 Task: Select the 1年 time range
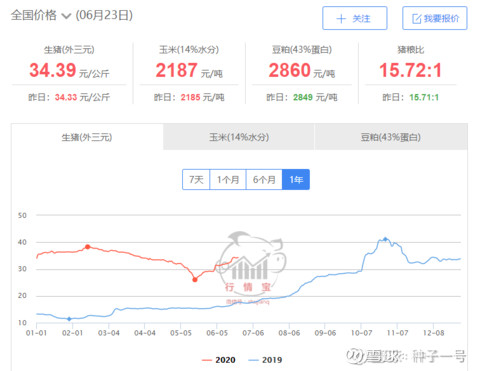coord(296,180)
